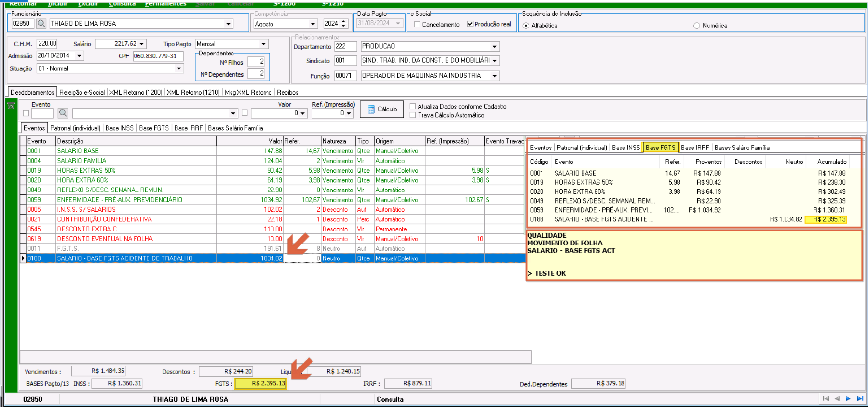This screenshot has height=407, width=868.
Task: Open the Ref.(Impressão) field dropdown
Action: point(349,113)
